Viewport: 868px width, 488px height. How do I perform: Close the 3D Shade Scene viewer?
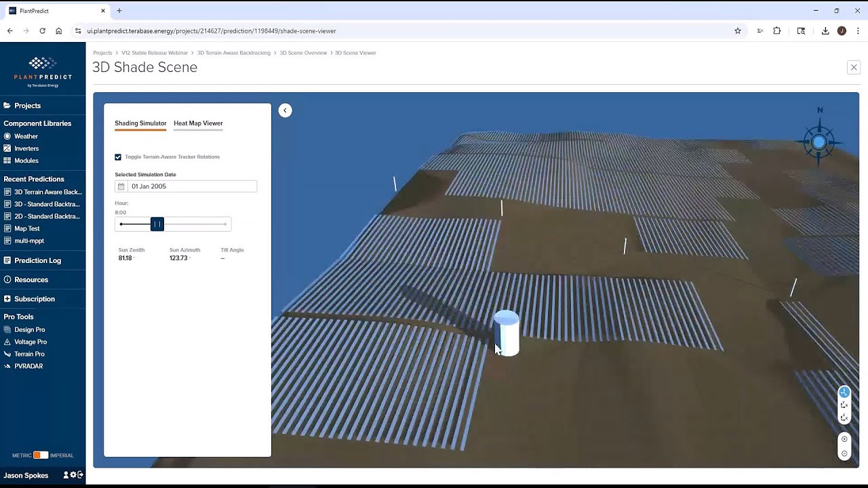[x=854, y=67]
